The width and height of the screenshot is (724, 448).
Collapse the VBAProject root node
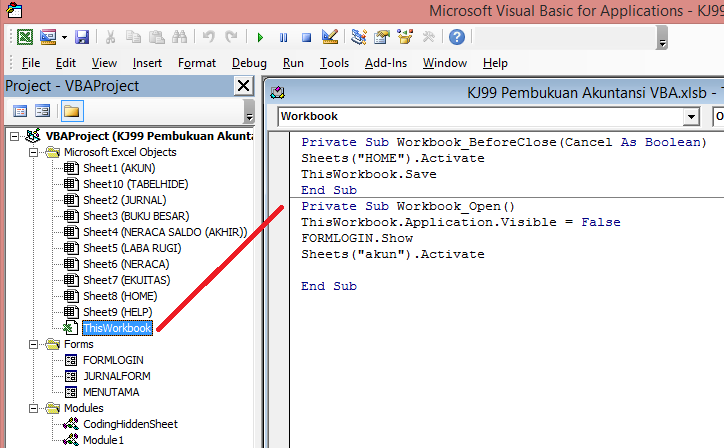pyautogui.click(x=14, y=136)
